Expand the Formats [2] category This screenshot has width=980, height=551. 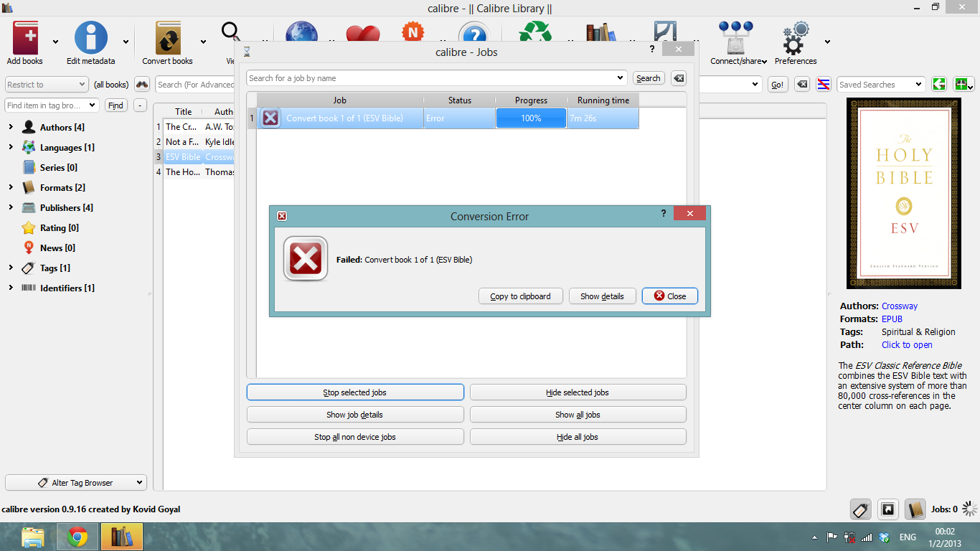click(11, 187)
